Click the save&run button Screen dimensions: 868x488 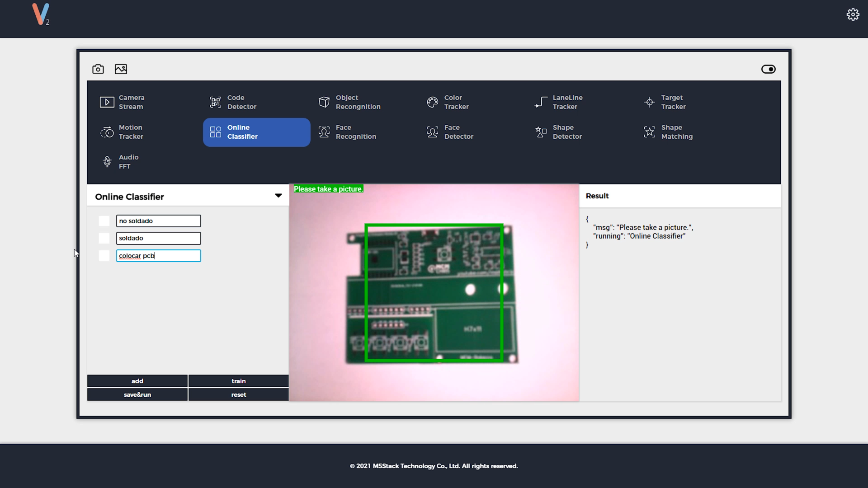pos(137,394)
